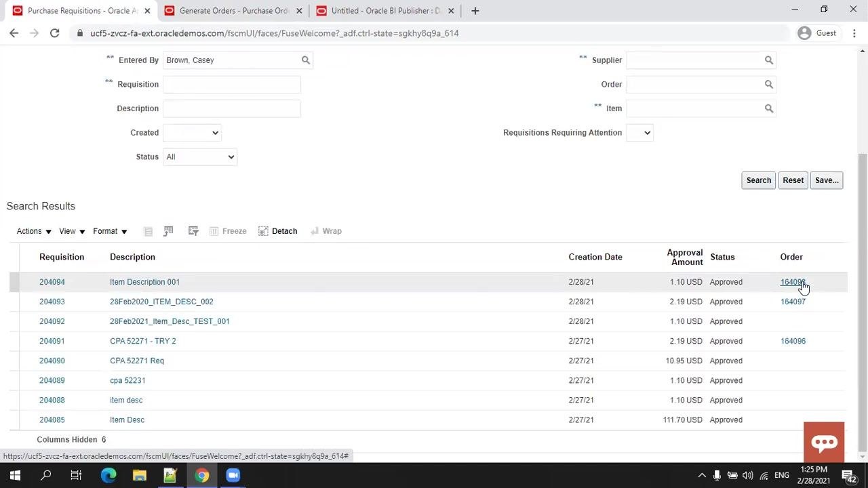
Task: Open requisition 204094 link
Action: tap(52, 282)
